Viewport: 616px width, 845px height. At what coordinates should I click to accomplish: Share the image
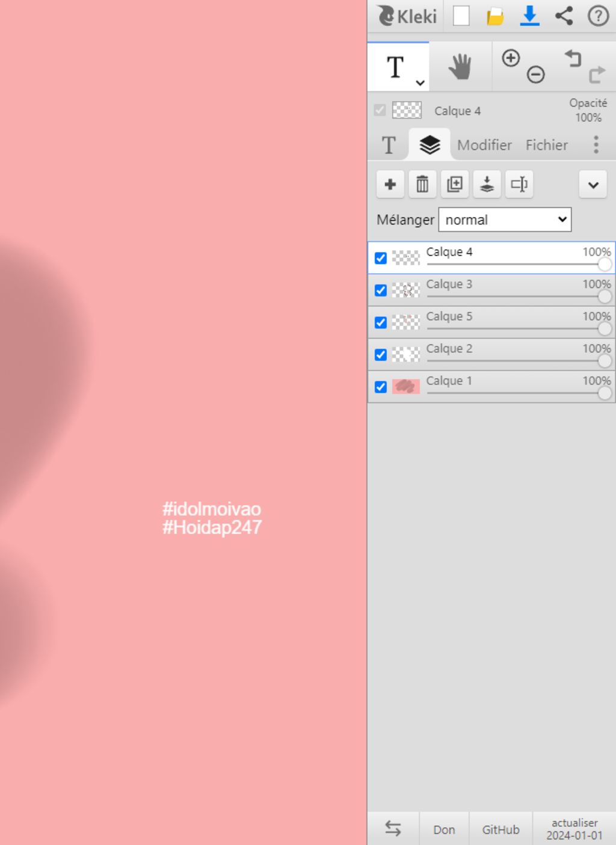coord(564,16)
